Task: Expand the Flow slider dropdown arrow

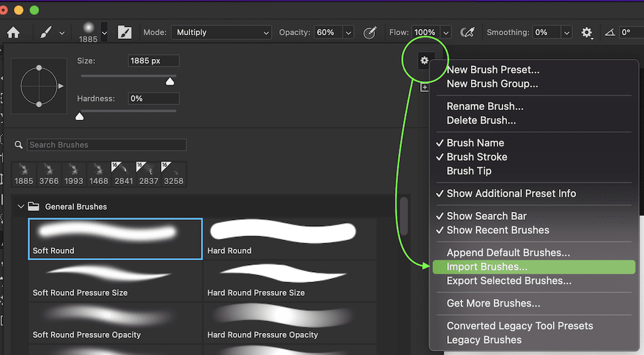Action: coord(446,33)
